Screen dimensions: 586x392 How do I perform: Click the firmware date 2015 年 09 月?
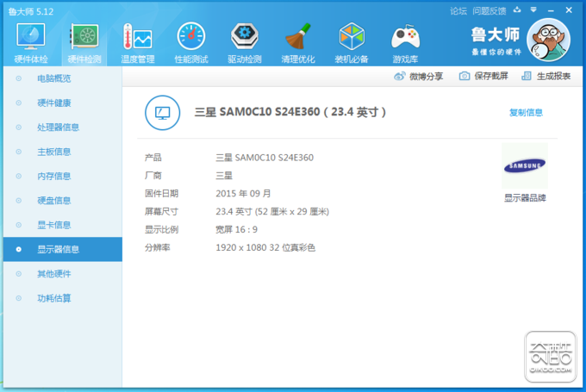coord(243,194)
